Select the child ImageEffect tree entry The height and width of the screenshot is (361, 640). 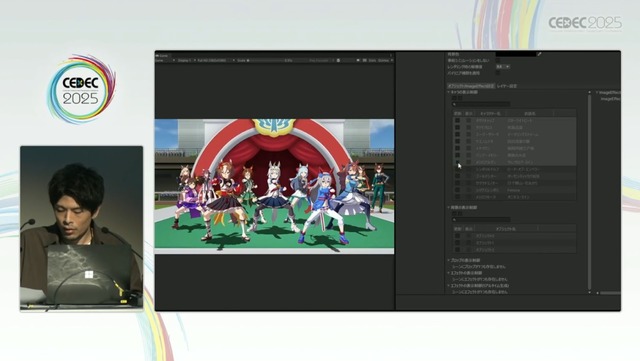click(x=611, y=99)
